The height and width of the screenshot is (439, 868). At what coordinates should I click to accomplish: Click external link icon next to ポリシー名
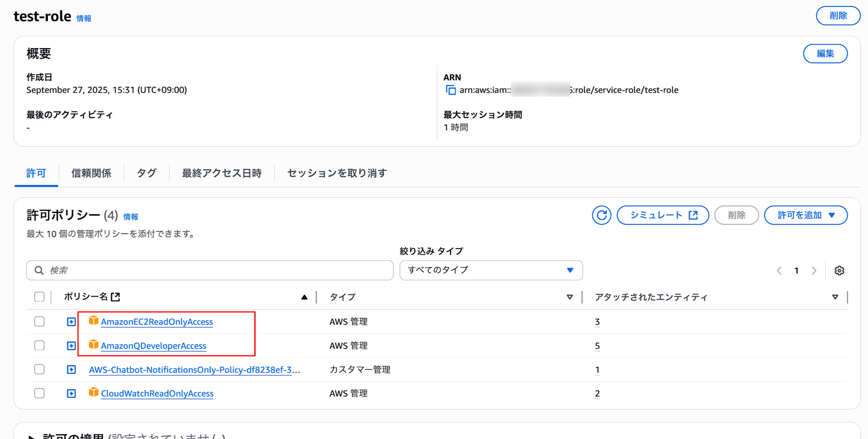pyautogui.click(x=115, y=297)
